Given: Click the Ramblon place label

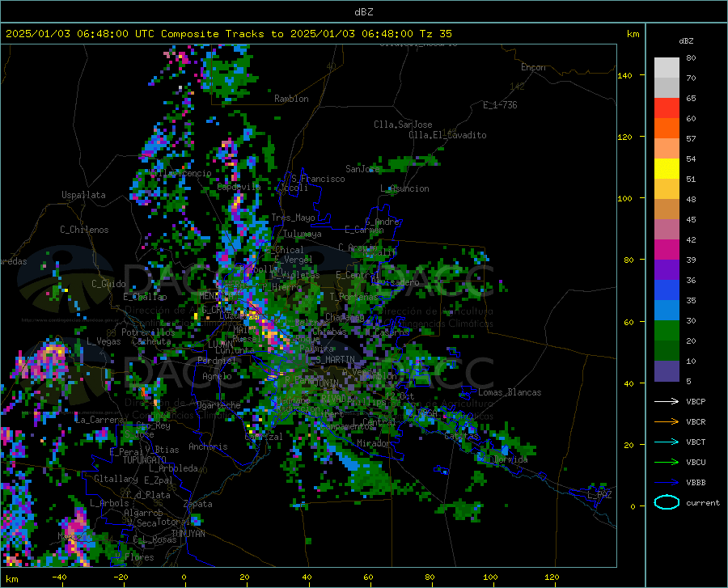Looking at the screenshot, I should [291, 99].
